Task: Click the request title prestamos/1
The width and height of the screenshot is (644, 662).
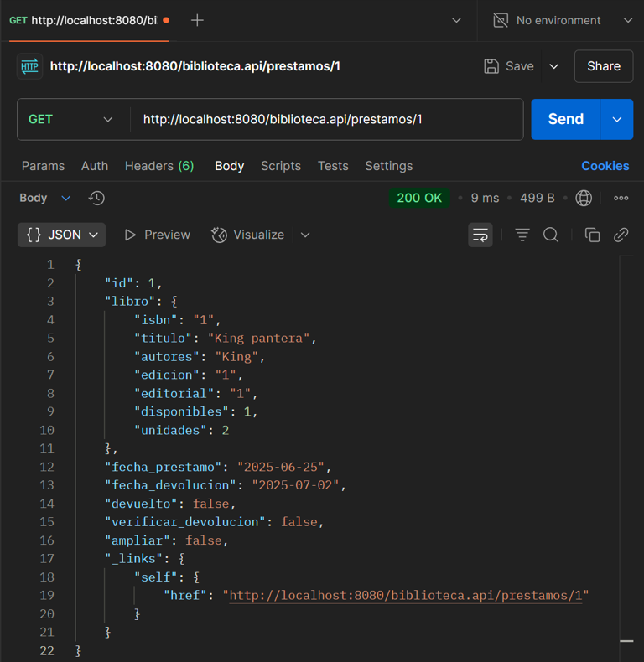Action: [x=195, y=66]
